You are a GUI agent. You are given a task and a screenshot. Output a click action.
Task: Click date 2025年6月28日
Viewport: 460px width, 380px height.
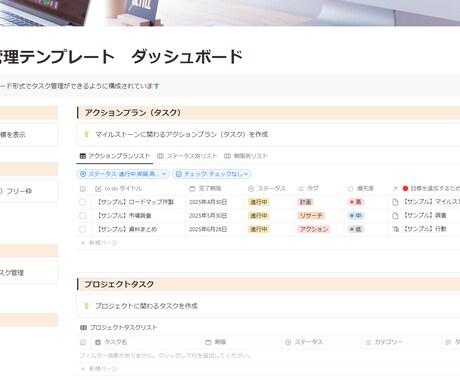(208, 229)
